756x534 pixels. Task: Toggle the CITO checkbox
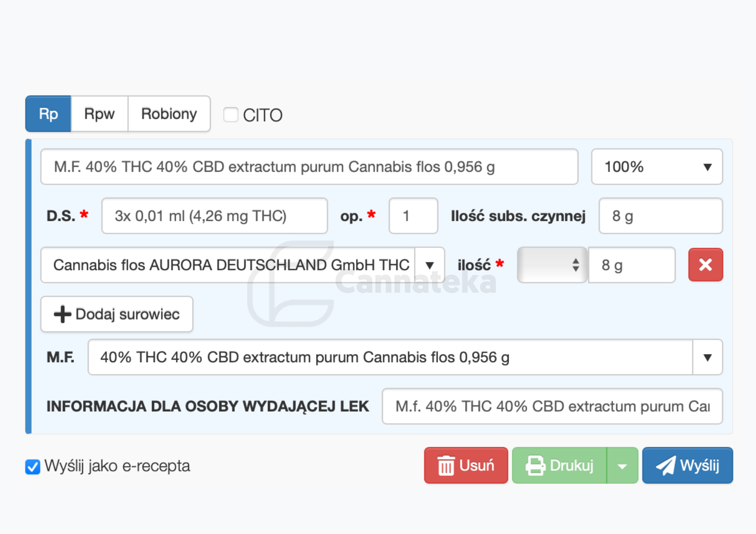231,115
